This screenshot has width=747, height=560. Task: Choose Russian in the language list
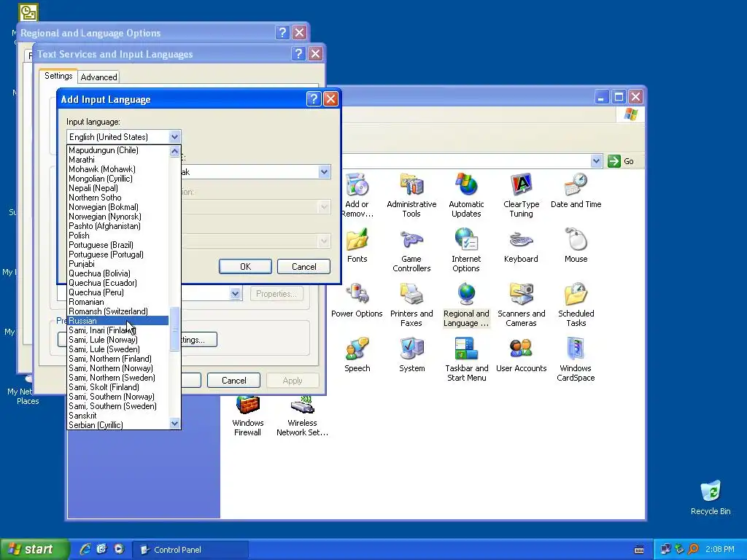tap(118, 321)
